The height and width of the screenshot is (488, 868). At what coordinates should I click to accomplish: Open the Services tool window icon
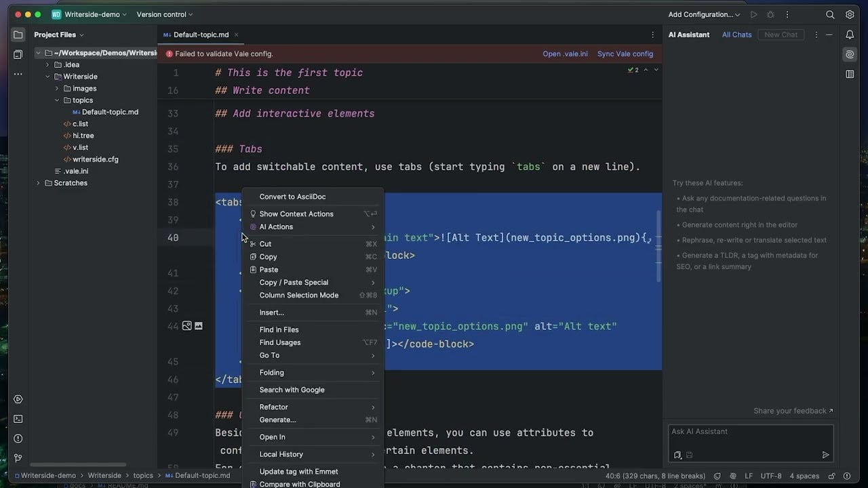[x=18, y=399]
